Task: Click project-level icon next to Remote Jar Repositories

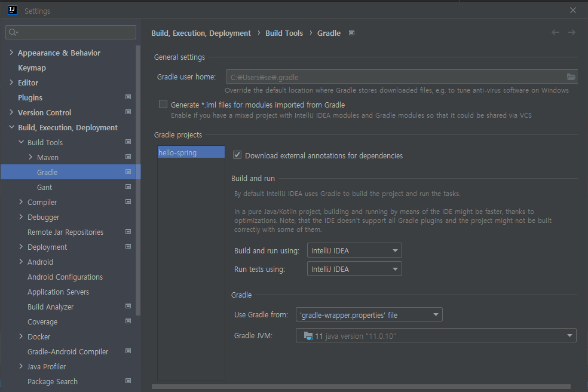Action: pyautogui.click(x=128, y=231)
